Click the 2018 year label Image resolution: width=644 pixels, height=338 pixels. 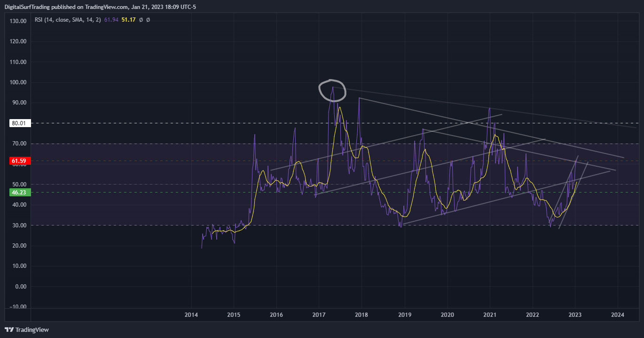click(361, 314)
